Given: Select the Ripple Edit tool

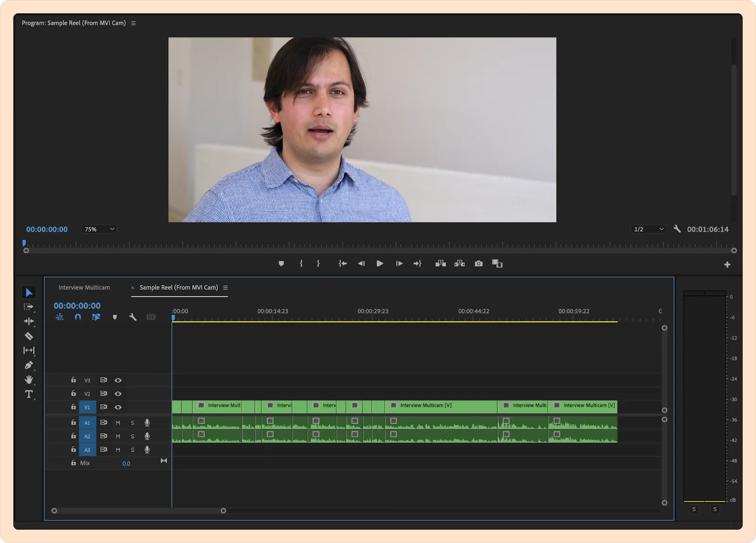Looking at the screenshot, I should (29, 321).
